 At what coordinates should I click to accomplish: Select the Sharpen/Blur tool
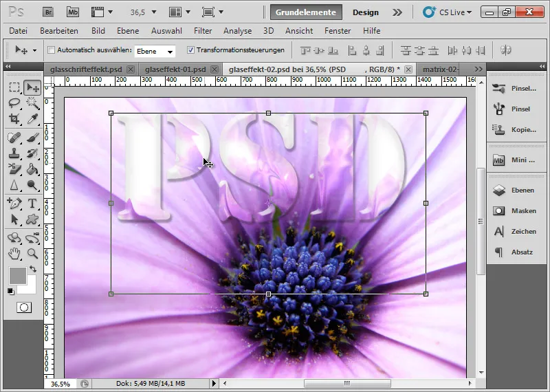coord(14,185)
